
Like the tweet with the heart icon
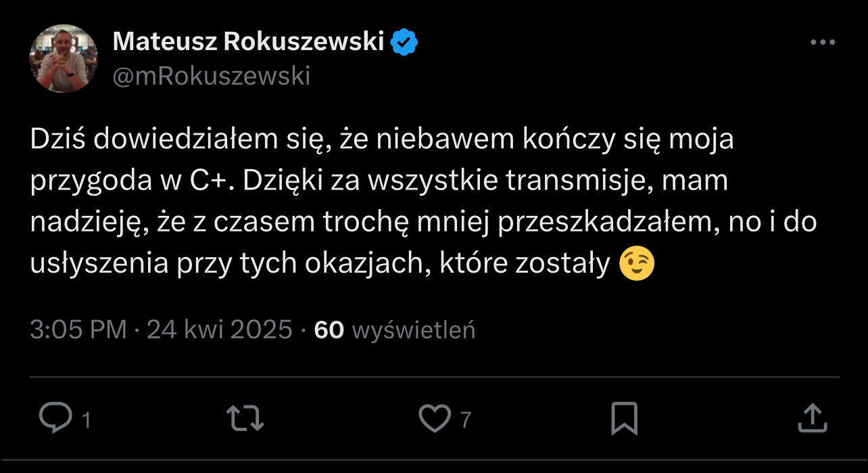[x=435, y=418]
